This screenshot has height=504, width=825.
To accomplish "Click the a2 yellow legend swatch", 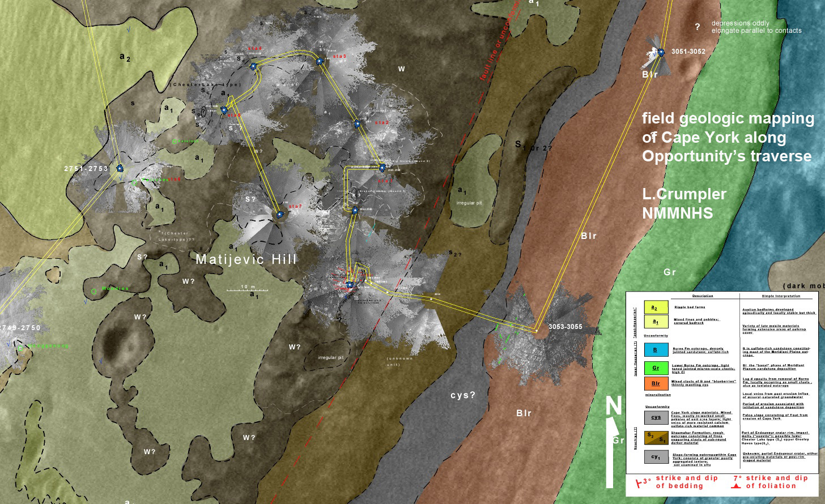I will tap(656, 307).
